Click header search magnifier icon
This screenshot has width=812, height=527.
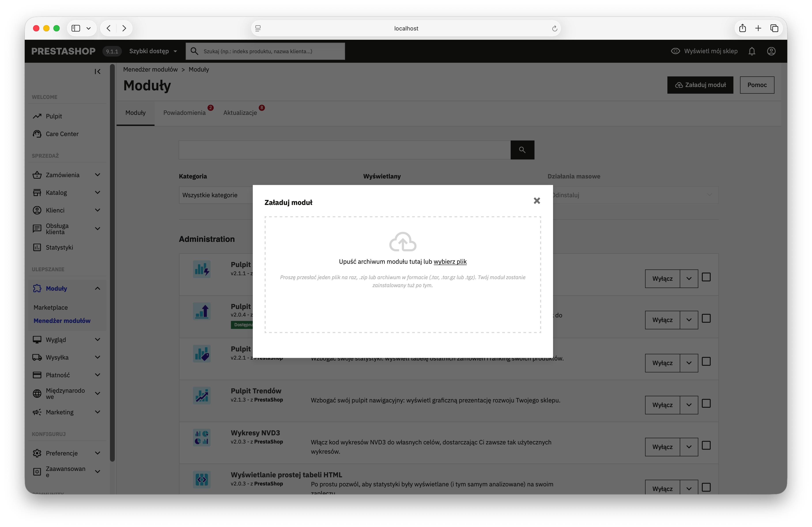pyautogui.click(x=194, y=51)
